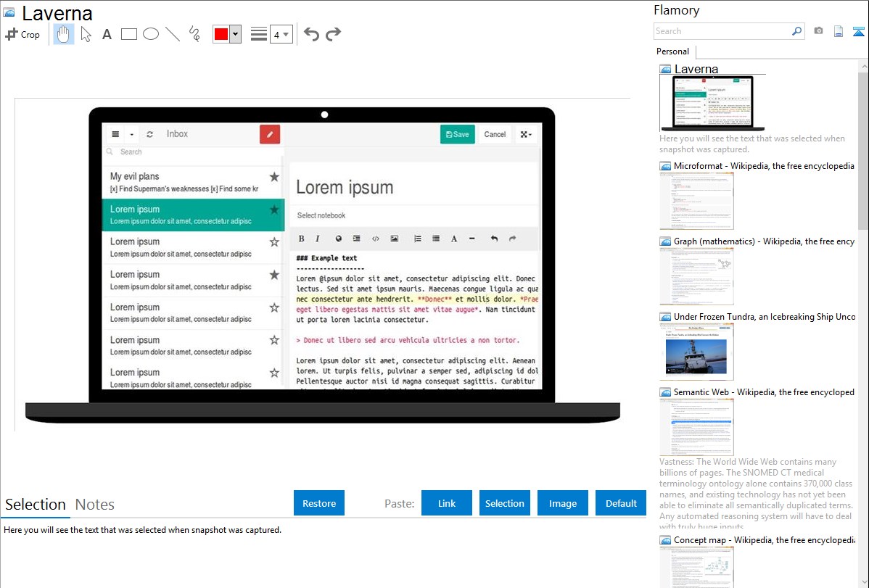Image resolution: width=869 pixels, height=588 pixels.
Task: Select the Concept map Wikipedia snapshot title
Action: [765, 539]
